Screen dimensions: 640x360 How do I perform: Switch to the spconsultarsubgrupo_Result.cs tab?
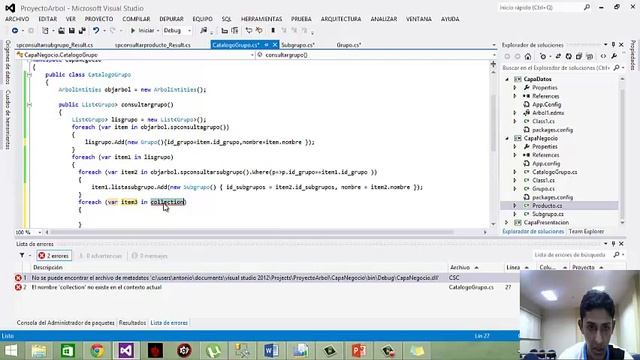(x=55, y=45)
